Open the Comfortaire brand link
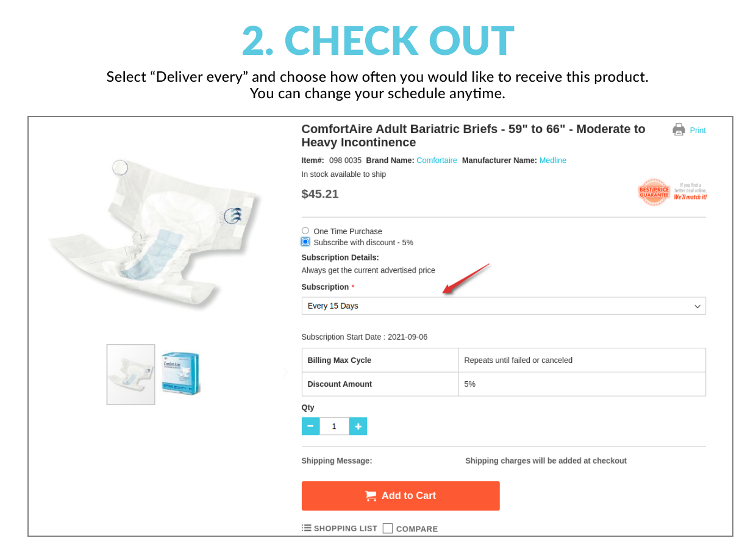Image resolution: width=756 pixels, height=549 pixels. tap(437, 160)
